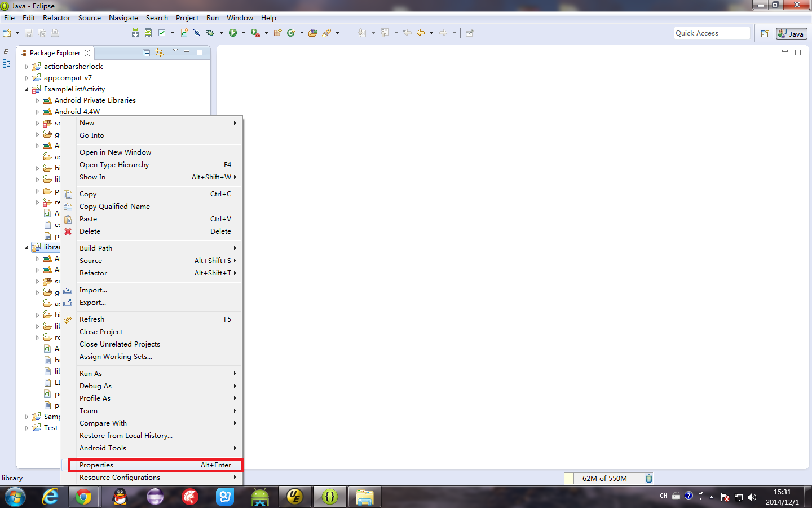Viewport: 812px width, 508px height.
Task: Open the Resource Configurations submenu
Action: (x=152, y=478)
